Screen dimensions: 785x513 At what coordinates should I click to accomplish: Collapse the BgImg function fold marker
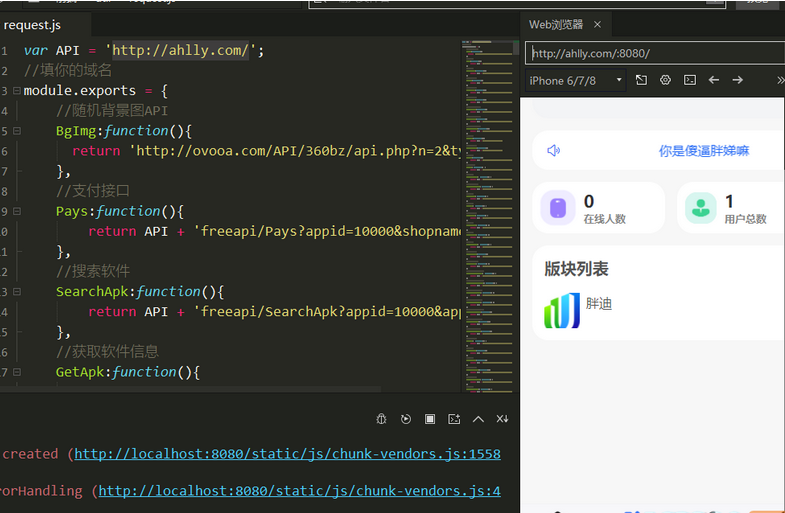point(16,131)
